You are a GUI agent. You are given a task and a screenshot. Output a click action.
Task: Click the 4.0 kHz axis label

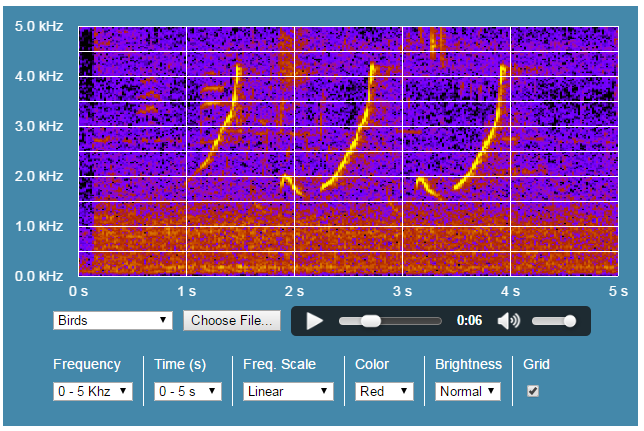click(x=39, y=76)
